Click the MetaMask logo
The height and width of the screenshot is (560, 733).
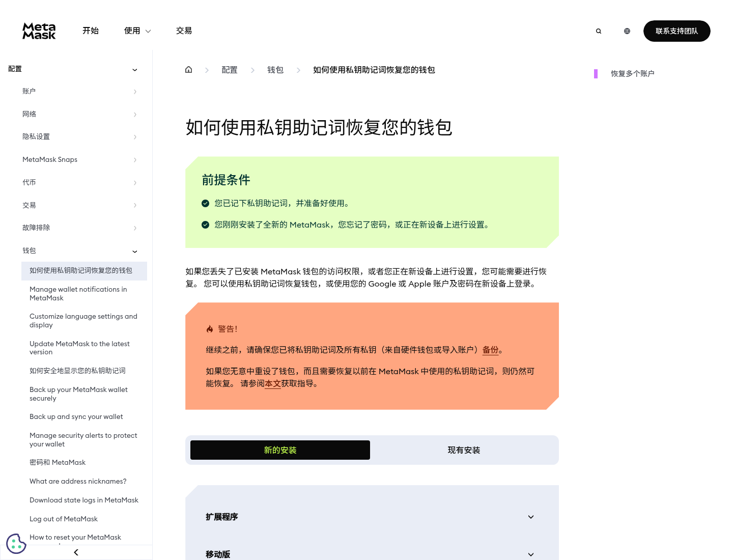[39, 31]
